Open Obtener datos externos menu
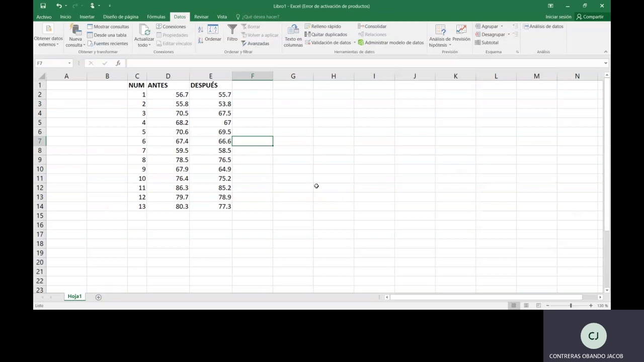This screenshot has height=362, width=644. (48, 36)
